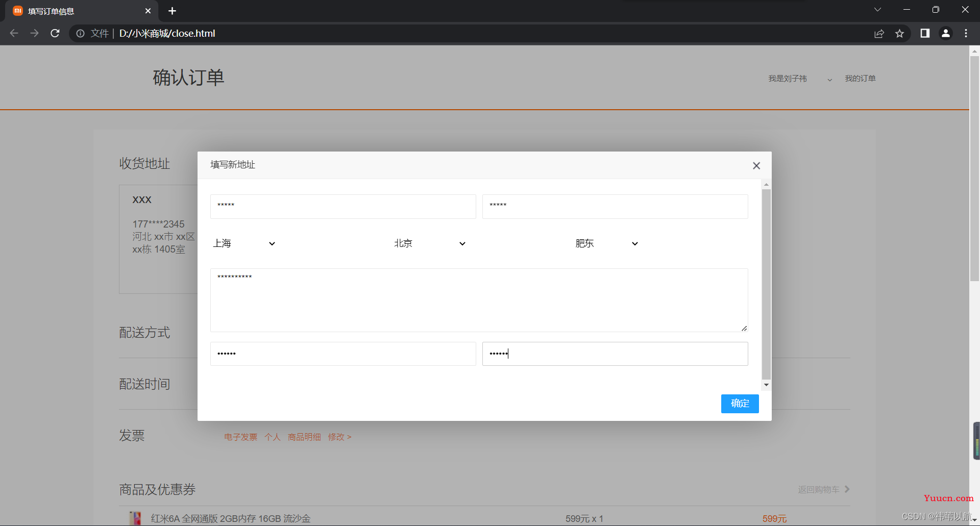This screenshot has height=526, width=980.
Task: Click the share page icon in address bar
Action: point(879,34)
